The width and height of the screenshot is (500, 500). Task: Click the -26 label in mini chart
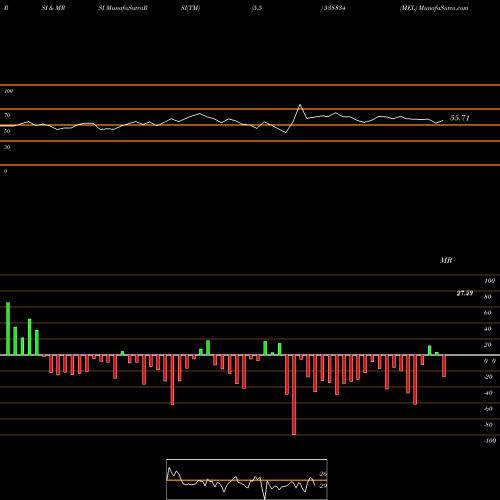tap(322, 474)
